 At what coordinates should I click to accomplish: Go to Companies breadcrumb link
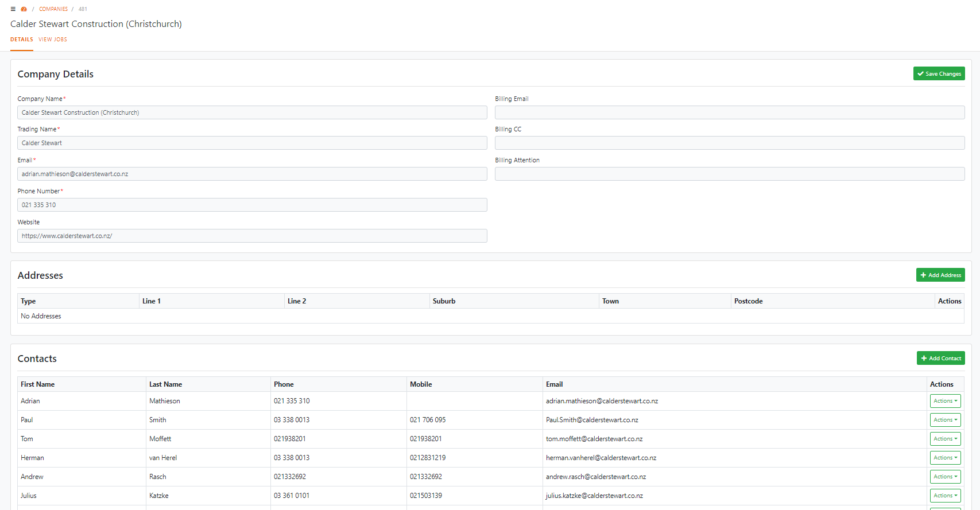pyautogui.click(x=53, y=9)
